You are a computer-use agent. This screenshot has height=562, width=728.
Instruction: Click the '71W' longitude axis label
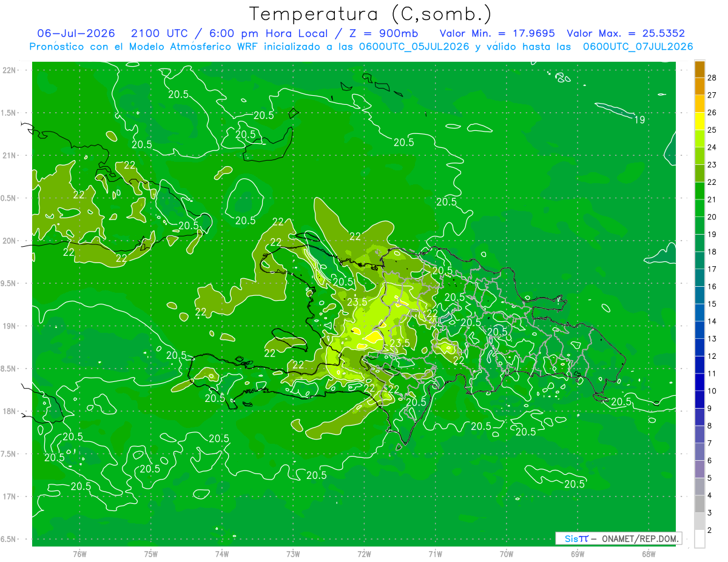[435, 554]
